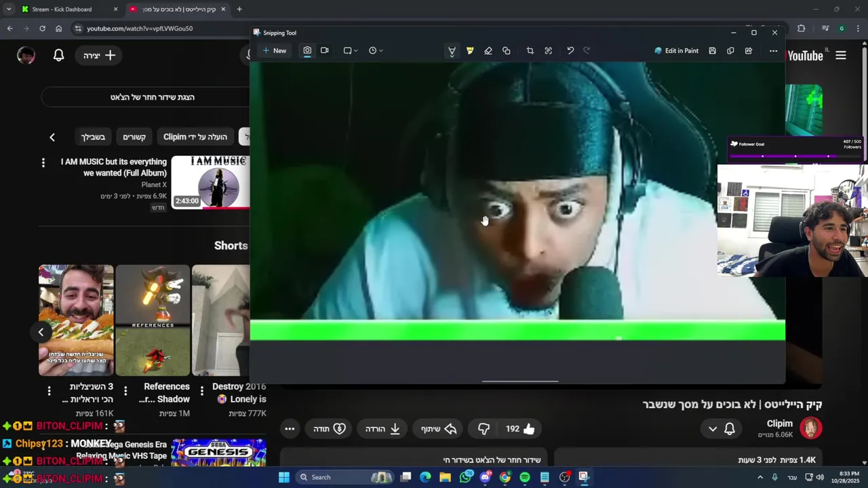Select the image crop tool

(x=530, y=51)
